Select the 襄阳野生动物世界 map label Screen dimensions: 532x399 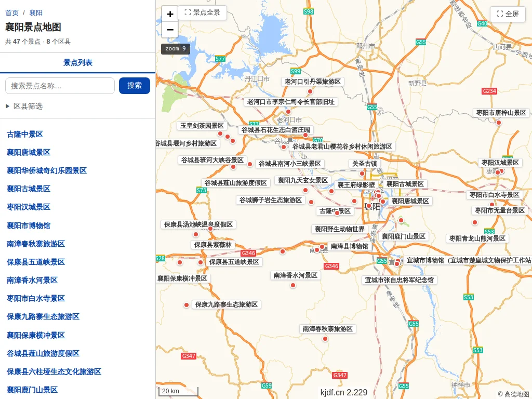(x=340, y=229)
